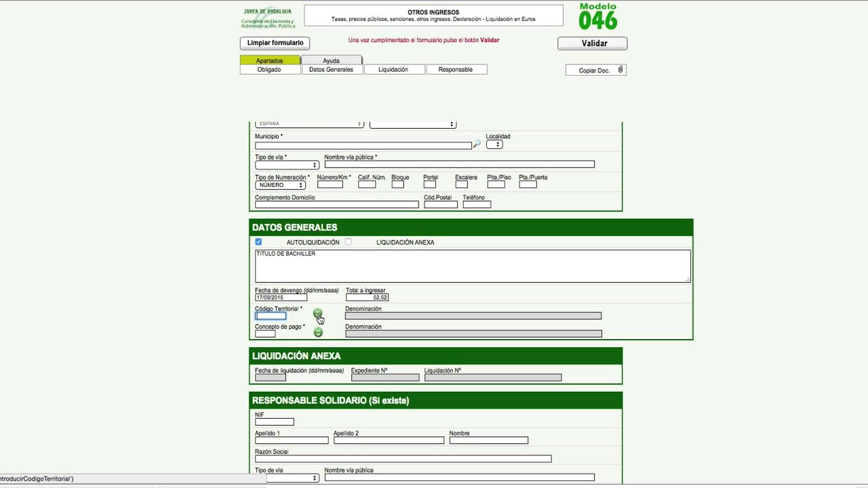Click the Código Territorial input field
This screenshot has height=488, width=868.
(x=271, y=316)
